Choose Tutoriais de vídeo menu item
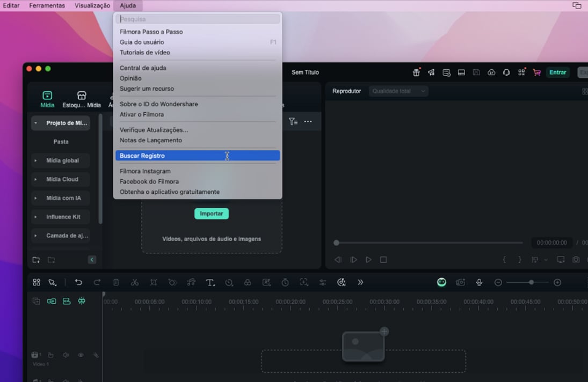Viewport: 588px width, 382px height. point(198,53)
